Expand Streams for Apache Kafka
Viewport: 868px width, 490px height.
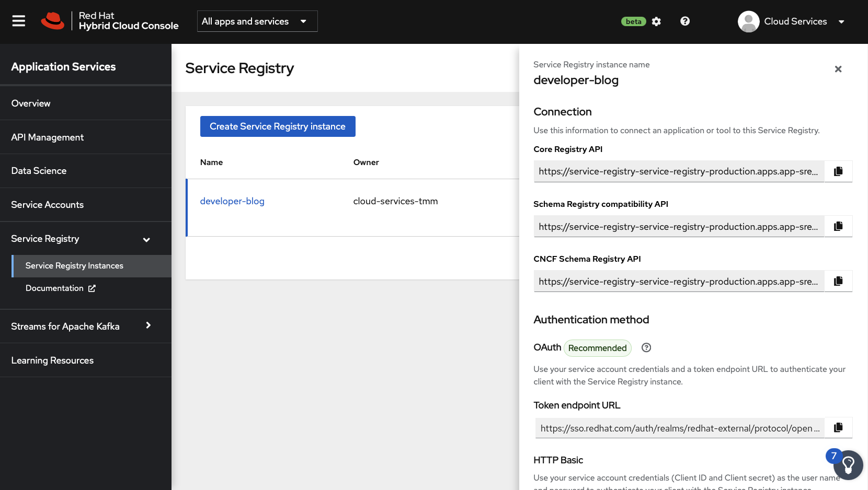148,325
